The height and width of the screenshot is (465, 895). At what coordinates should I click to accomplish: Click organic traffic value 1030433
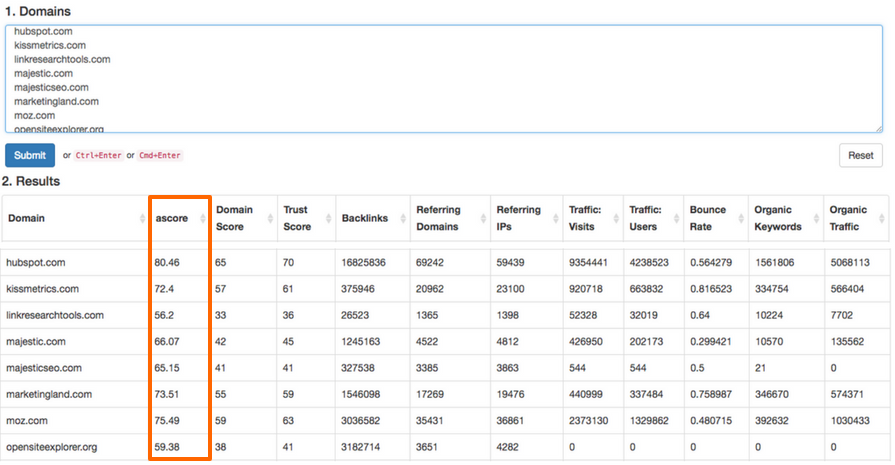pos(850,420)
